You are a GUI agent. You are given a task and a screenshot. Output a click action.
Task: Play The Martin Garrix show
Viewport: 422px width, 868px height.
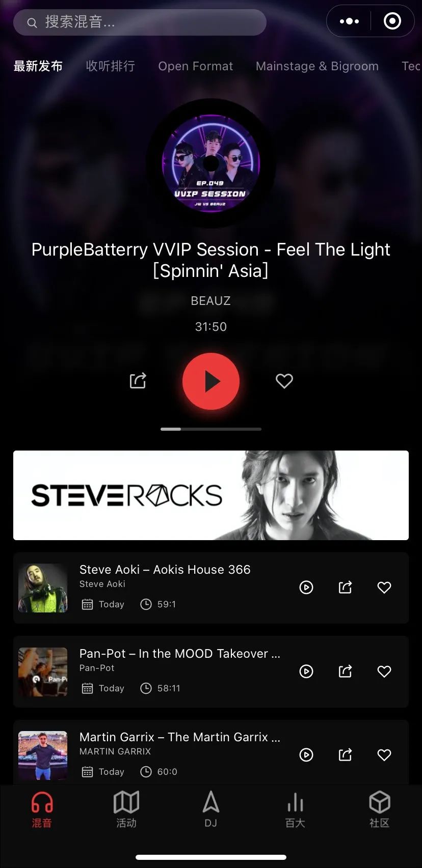click(306, 755)
